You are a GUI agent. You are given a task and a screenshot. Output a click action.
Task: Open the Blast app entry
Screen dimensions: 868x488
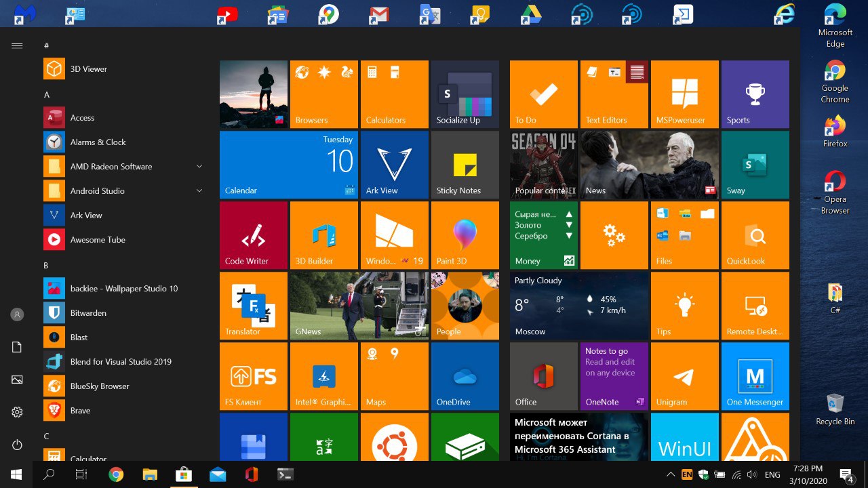click(x=122, y=338)
